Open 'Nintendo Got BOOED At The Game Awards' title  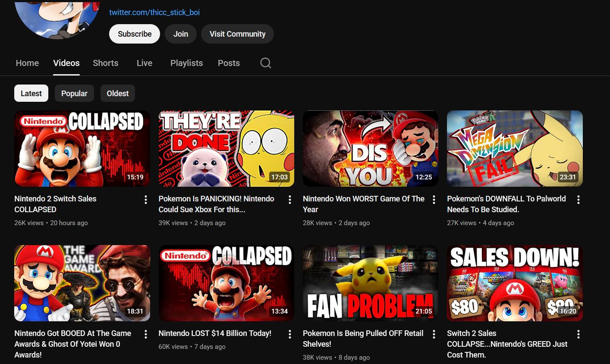click(x=73, y=344)
